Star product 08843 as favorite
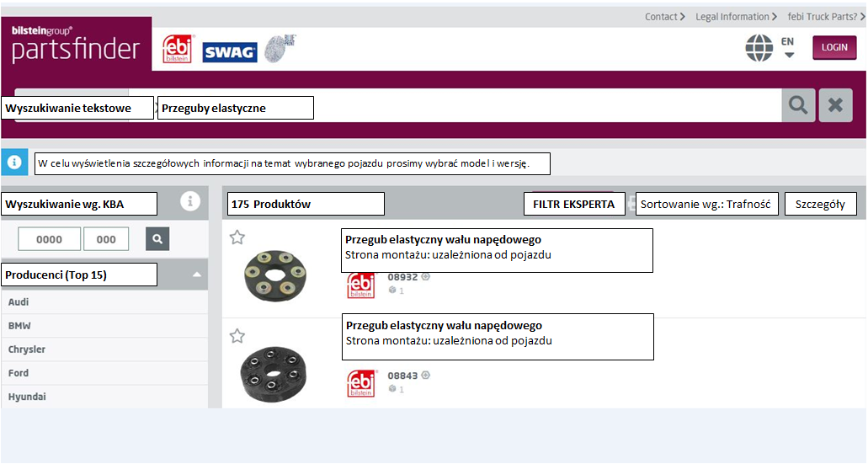The image size is (868, 464). [237, 336]
